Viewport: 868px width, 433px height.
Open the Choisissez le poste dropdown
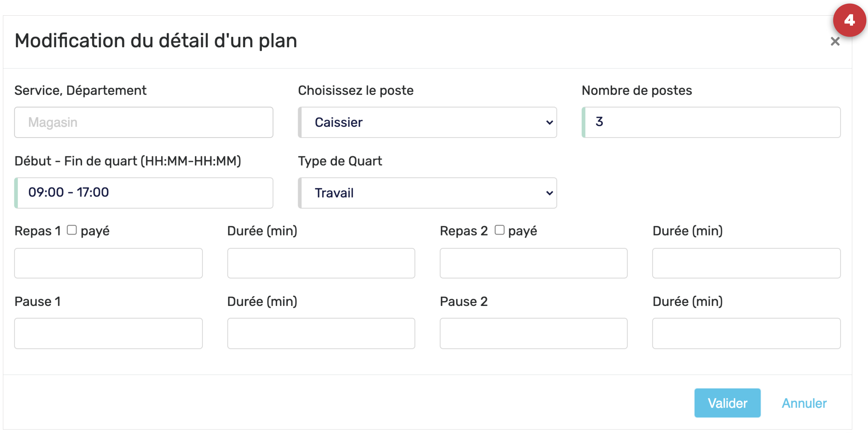click(427, 122)
